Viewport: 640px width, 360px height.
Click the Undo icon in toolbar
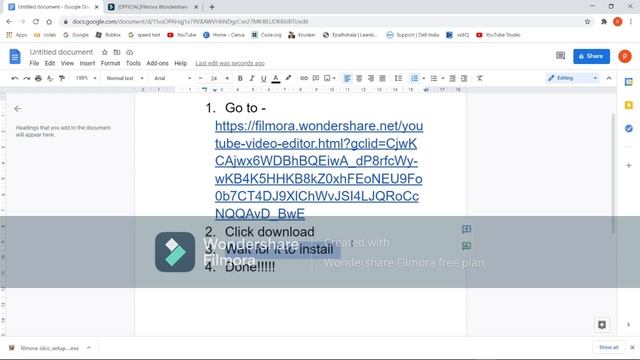(x=15, y=78)
